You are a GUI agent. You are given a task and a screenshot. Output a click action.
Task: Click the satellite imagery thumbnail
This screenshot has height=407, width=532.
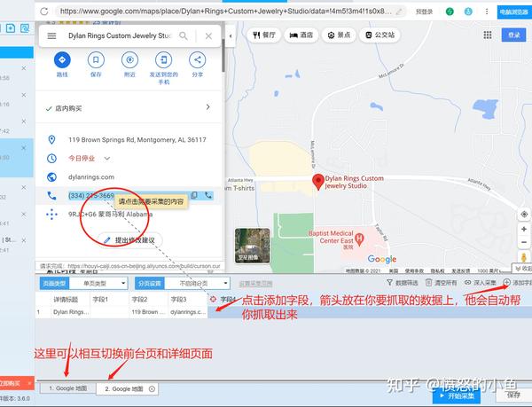click(x=252, y=246)
